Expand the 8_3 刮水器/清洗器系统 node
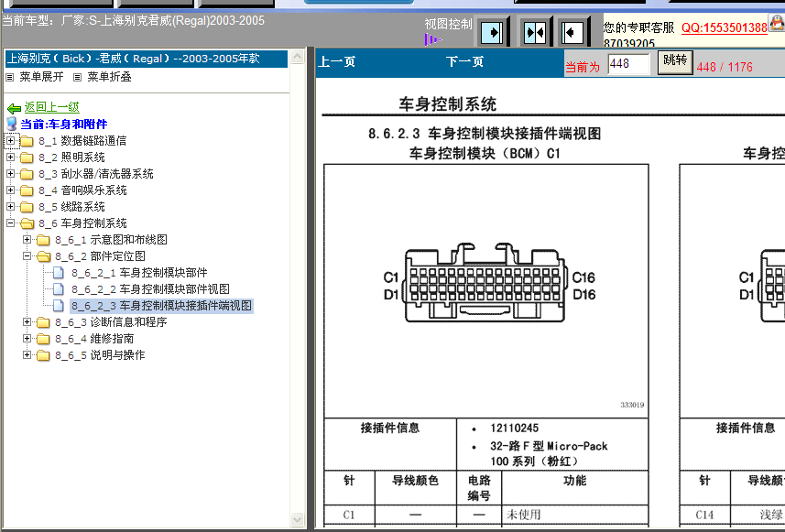 (x=10, y=174)
